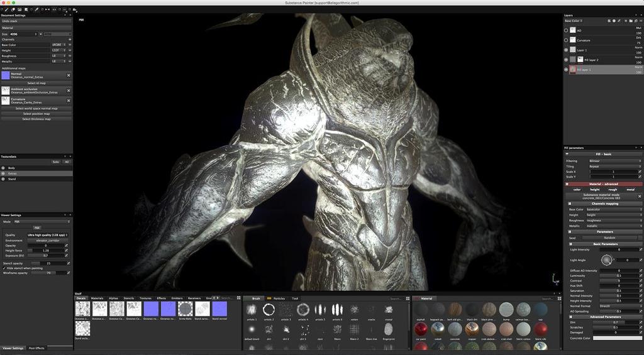Click the Select thickness map button
644x355 pixels.
(36, 119)
